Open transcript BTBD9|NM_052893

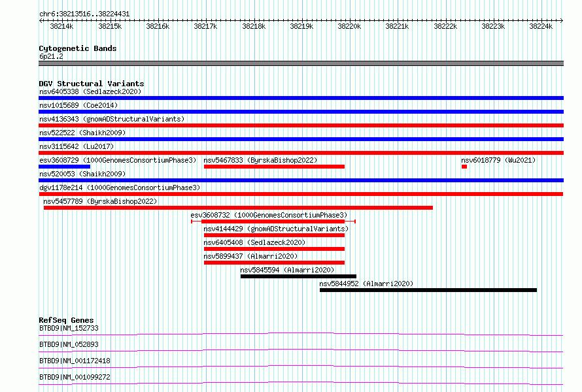tap(69, 344)
